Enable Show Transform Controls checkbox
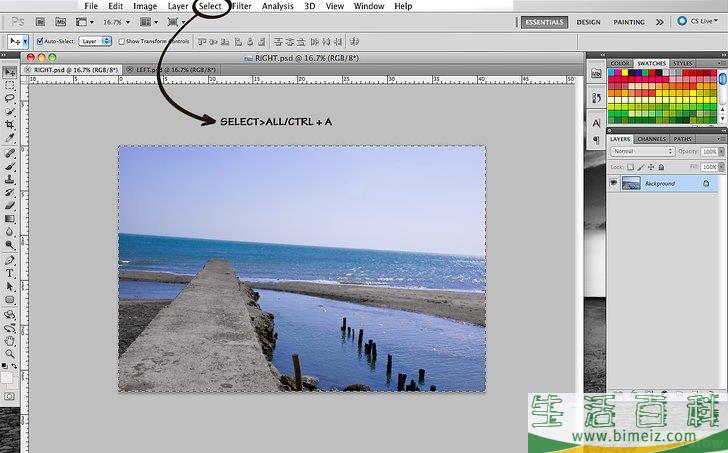Viewport: 728px width, 453px height. (x=120, y=41)
